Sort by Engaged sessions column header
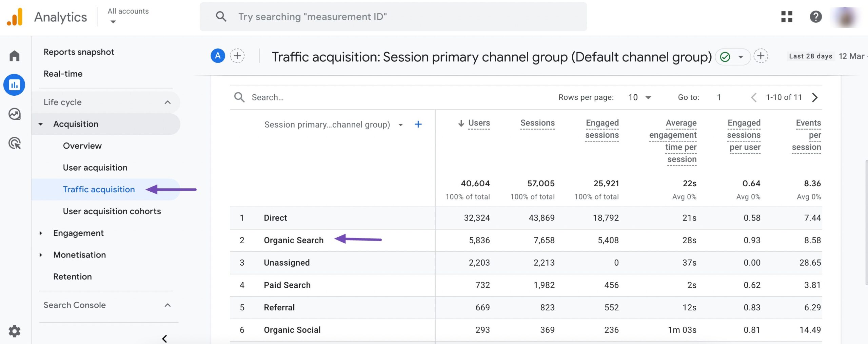868x344 pixels. pos(602,129)
